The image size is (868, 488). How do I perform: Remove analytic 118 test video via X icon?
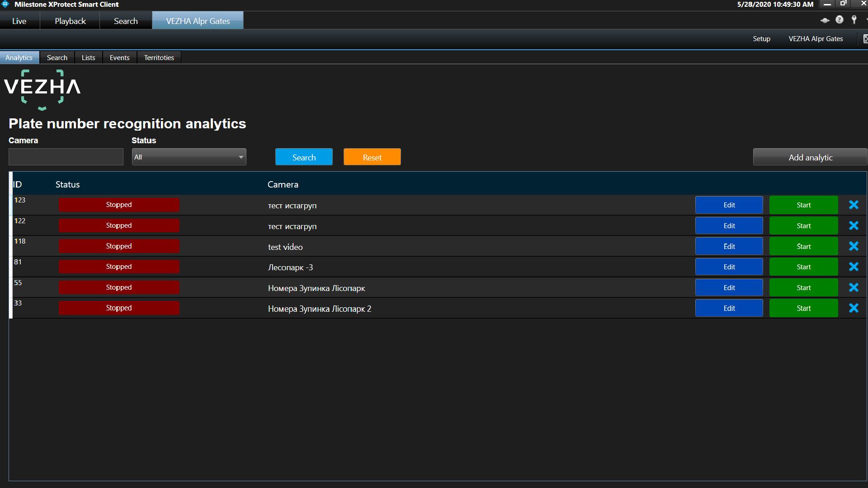[854, 246]
